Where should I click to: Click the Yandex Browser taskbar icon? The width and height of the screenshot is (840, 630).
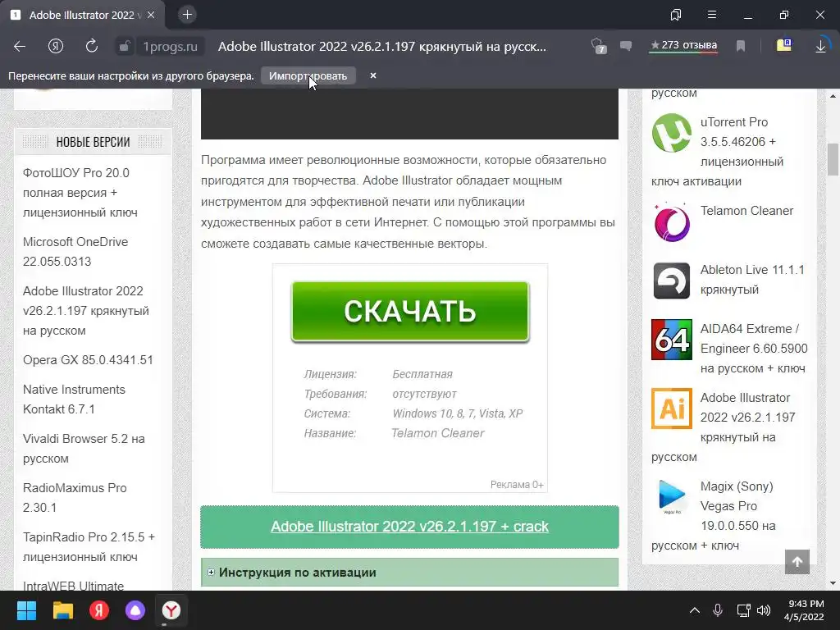(x=171, y=610)
